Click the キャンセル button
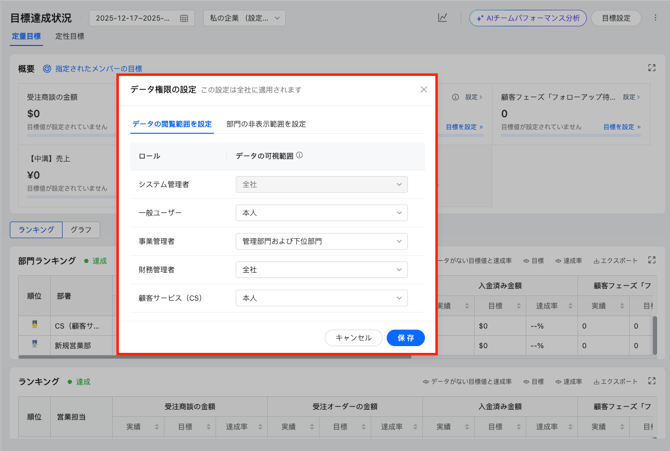Screen dimensions: 670x451 click(x=353, y=338)
